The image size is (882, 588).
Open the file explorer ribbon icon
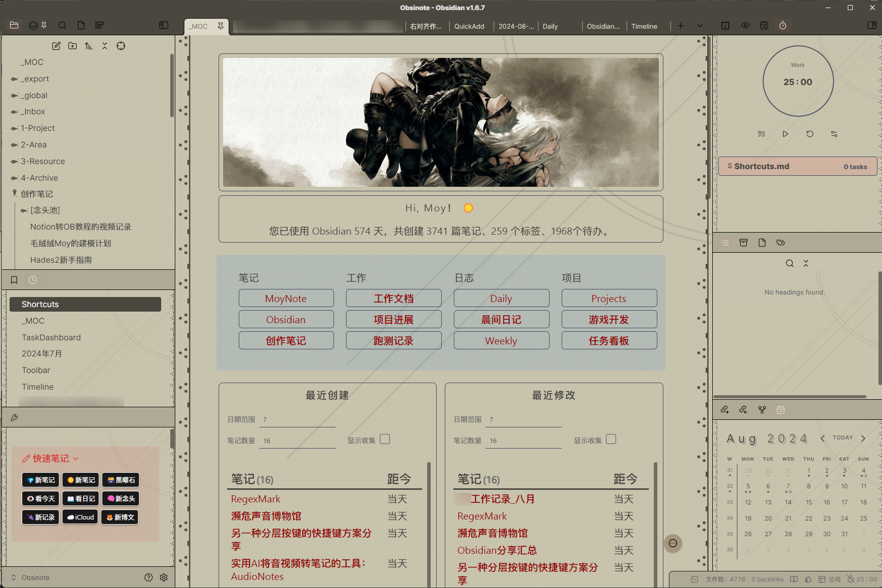pyautogui.click(x=14, y=25)
